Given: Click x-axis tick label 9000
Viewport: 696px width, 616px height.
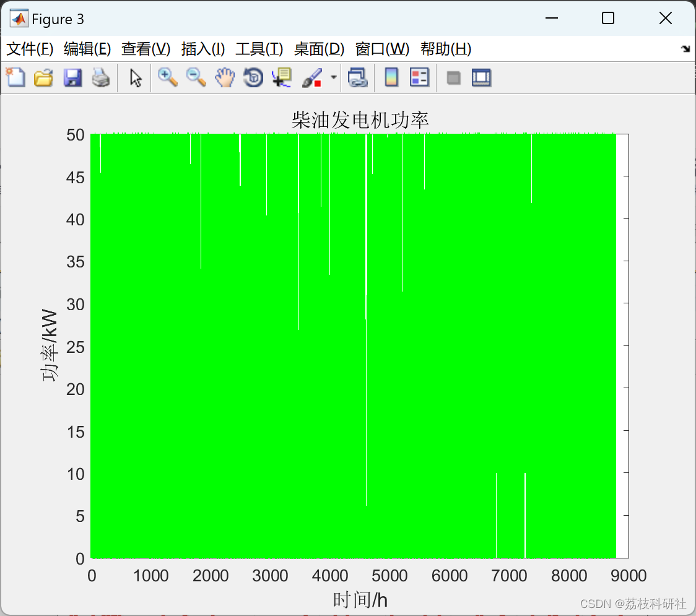Looking at the screenshot, I should click(x=628, y=576).
